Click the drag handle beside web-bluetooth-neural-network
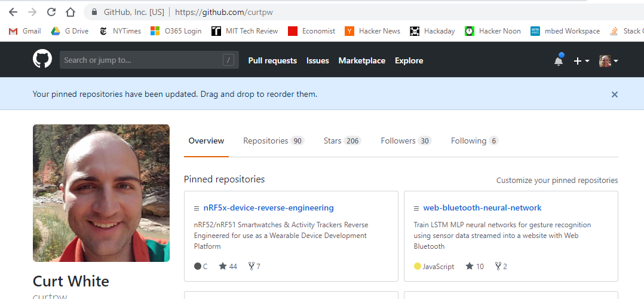 416,208
